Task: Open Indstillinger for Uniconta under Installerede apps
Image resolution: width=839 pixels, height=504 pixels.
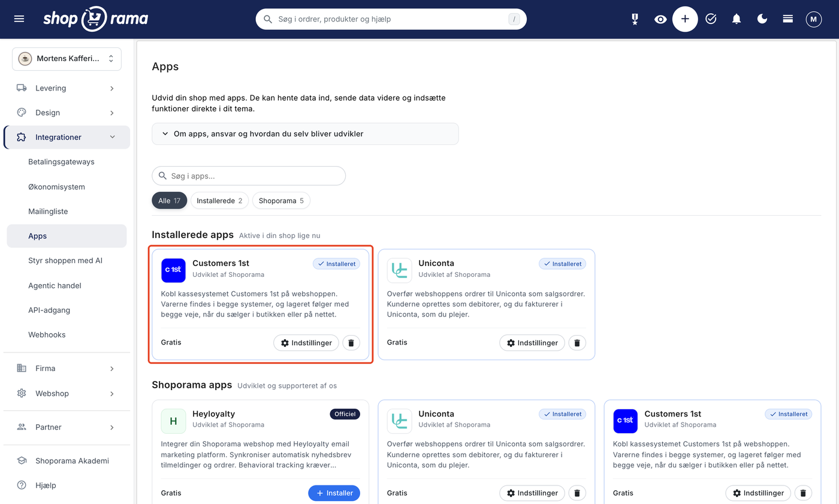Action: 532,343
